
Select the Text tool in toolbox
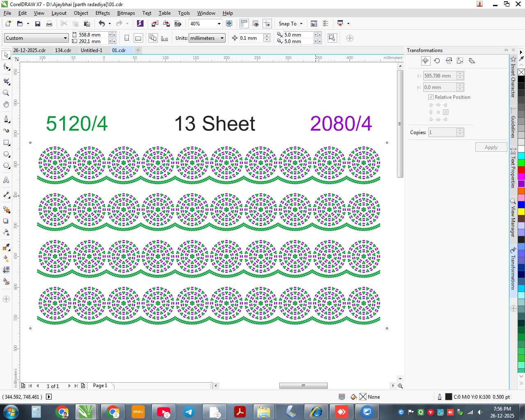(6, 180)
